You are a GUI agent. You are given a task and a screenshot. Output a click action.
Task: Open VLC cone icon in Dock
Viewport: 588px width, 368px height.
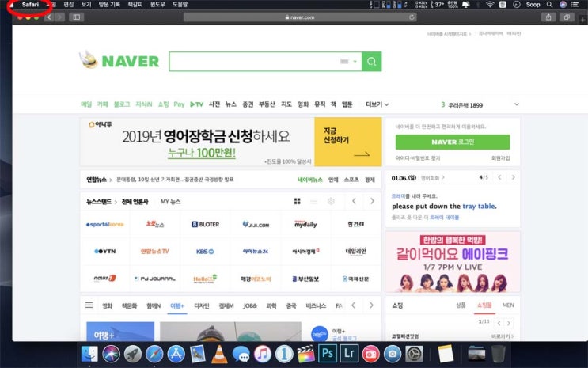(x=219, y=354)
